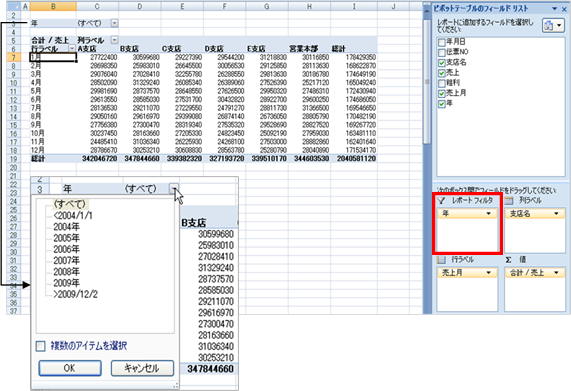Image resolution: width=571 pixels, height=391 pixels.
Task: Uncheck the 年 field checkbox
Action: [x=441, y=104]
